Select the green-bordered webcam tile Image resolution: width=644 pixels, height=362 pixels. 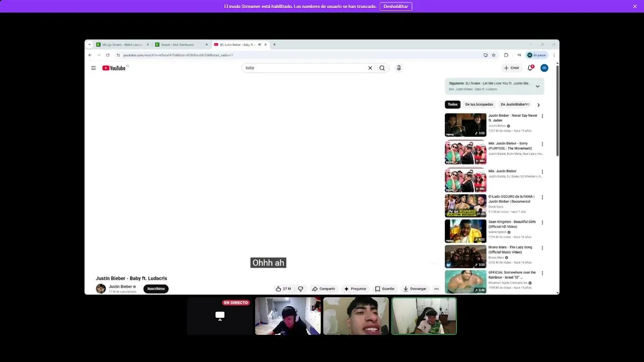(x=424, y=316)
